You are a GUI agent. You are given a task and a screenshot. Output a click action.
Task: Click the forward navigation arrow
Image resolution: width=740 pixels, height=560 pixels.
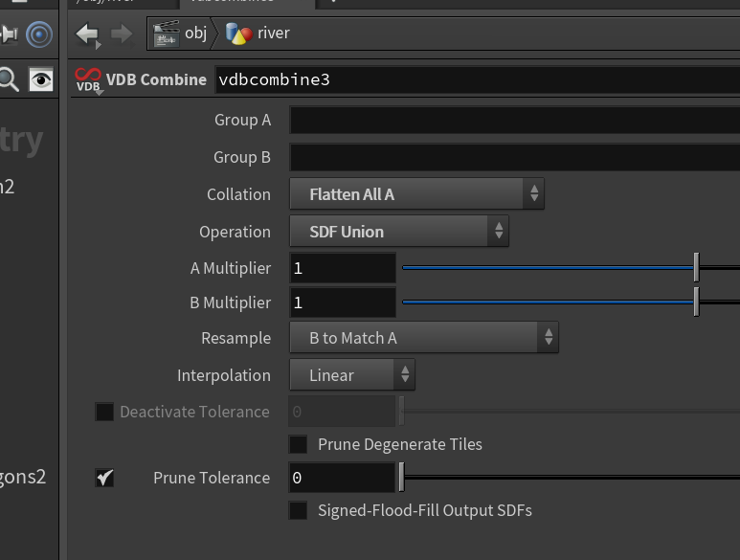122,34
